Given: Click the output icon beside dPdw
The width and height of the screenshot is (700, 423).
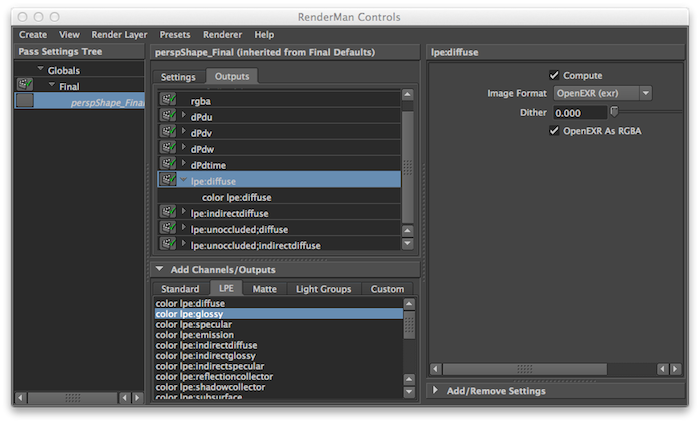Looking at the screenshot, I should pos(168,147).
